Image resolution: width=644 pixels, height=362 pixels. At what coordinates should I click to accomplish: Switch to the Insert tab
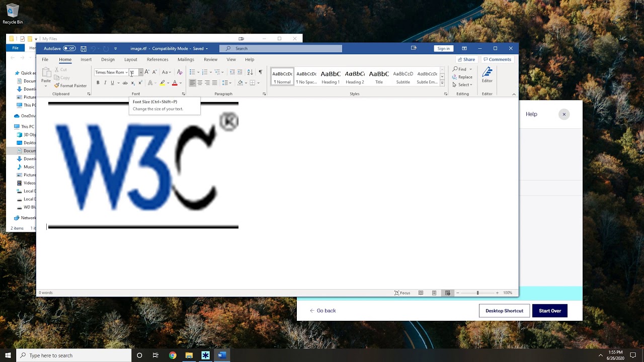coord(86,59)
